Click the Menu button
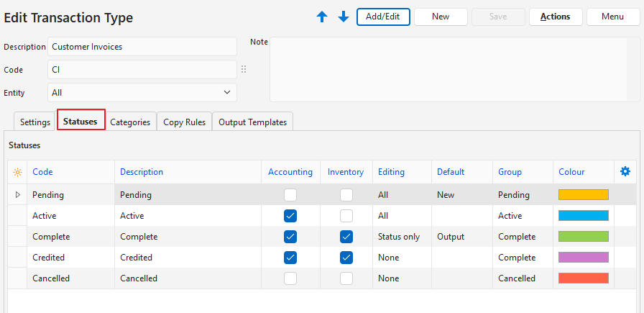The height and width of the screenshot is (313, 644). click(612, 17)
